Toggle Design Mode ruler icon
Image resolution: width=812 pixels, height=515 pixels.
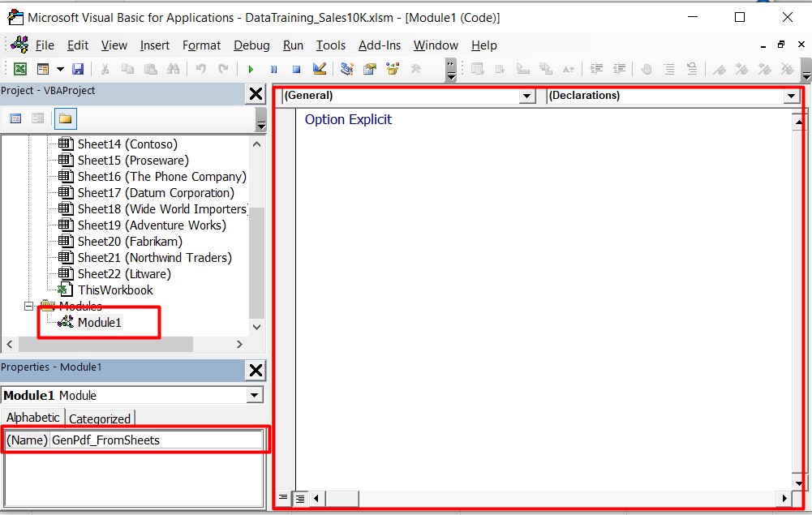point(320,69)
